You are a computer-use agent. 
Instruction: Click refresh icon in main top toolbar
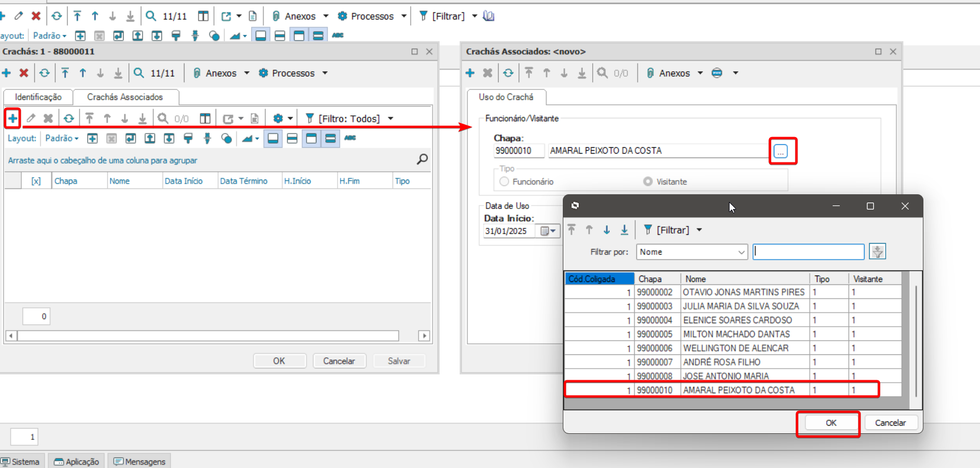click(x=57, y=16)
